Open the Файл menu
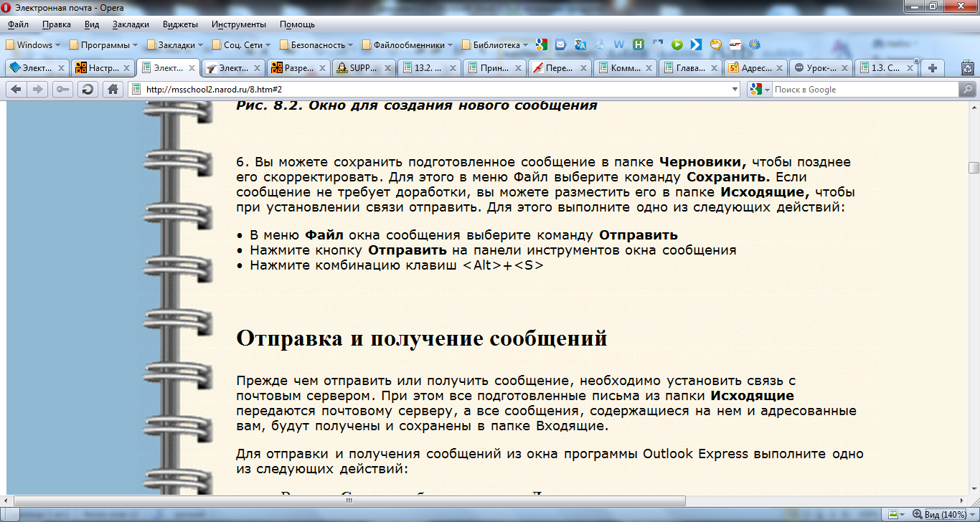980x522 pixels. pos(19,24)
